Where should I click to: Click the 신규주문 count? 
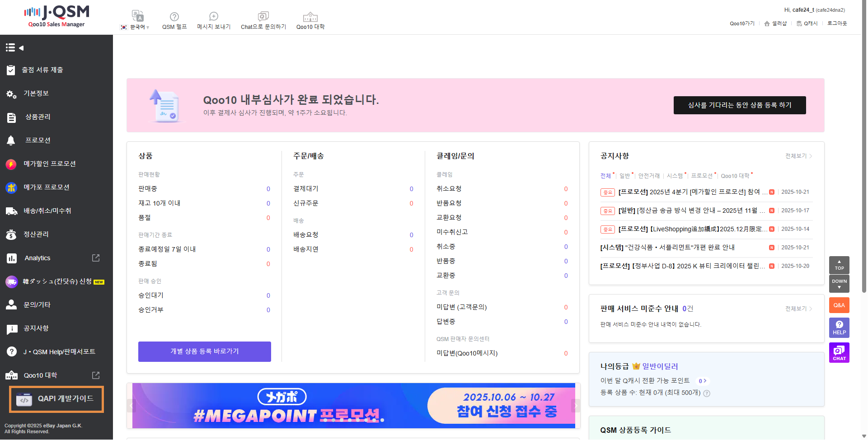(x=411, y=203)
